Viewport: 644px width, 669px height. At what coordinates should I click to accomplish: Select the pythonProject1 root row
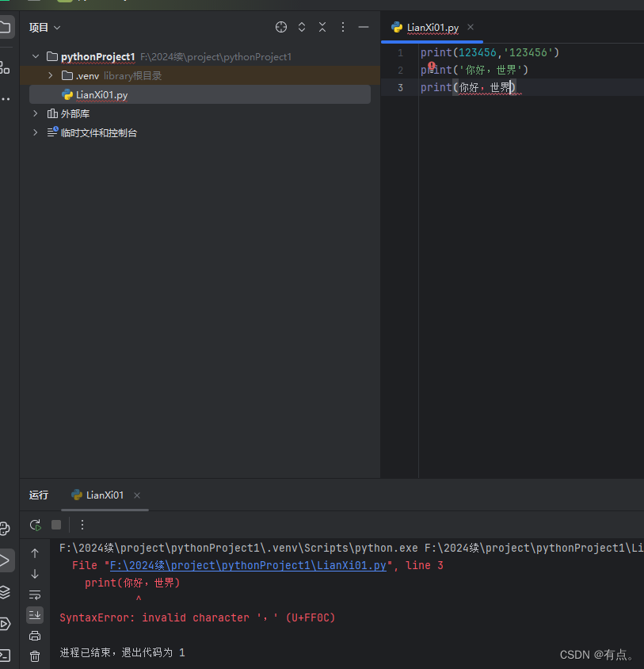(200, 57)
